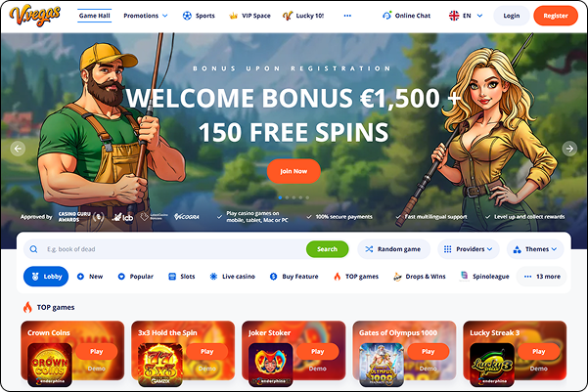588x392 pixels.
Task: Click the next banner arrow
Action: click(x=569, y=149)
